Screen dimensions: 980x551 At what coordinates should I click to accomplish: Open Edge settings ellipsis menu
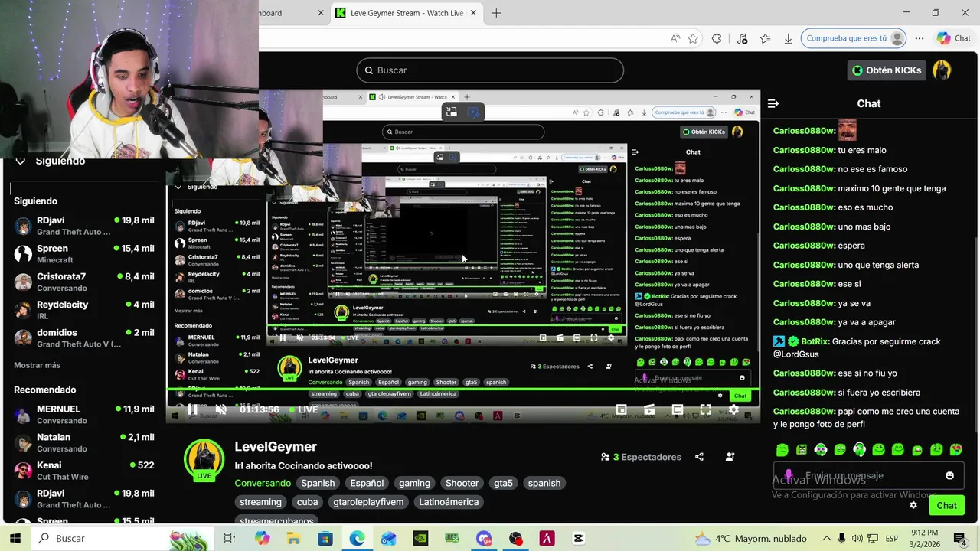pos(919,38)
